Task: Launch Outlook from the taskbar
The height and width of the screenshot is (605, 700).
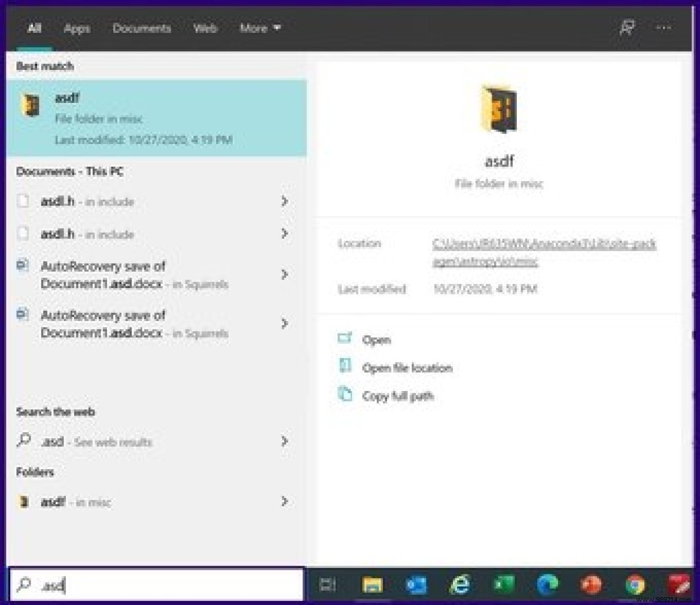Action: pos(416,585)
